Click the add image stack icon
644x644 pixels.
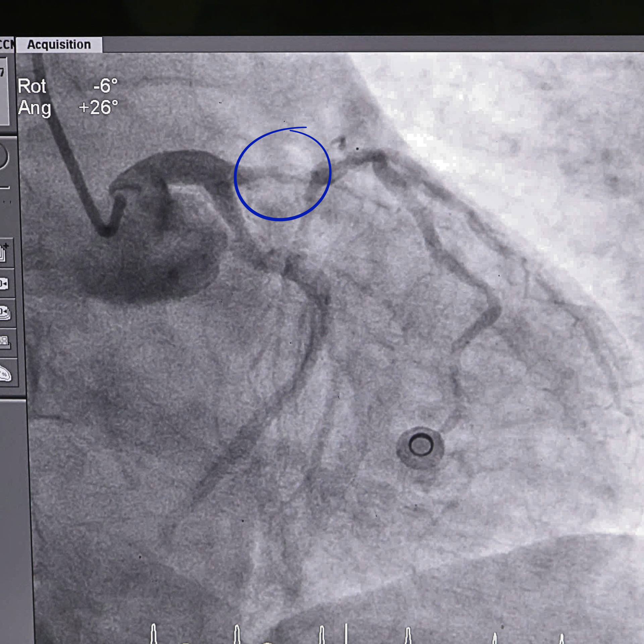4,253
